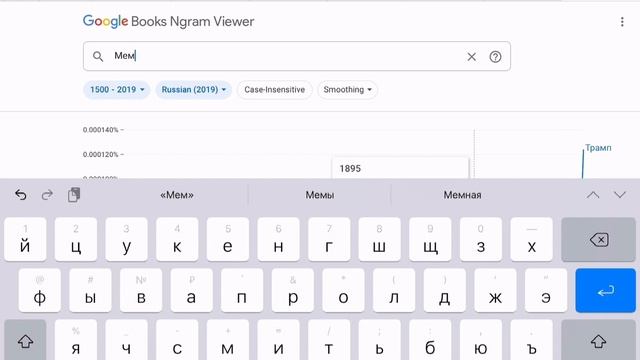Choose the Мемы suggestion
Screen dimensions: 640x360
pyautogui.click(x=320, y=195)
